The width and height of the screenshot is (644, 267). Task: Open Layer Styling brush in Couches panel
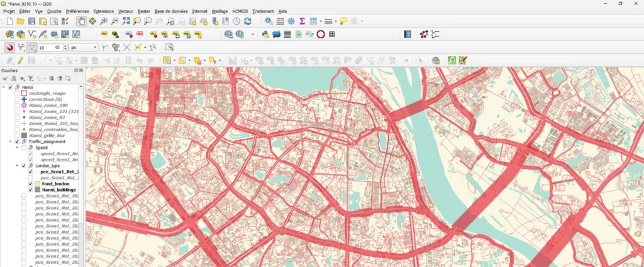pos(6,79)
